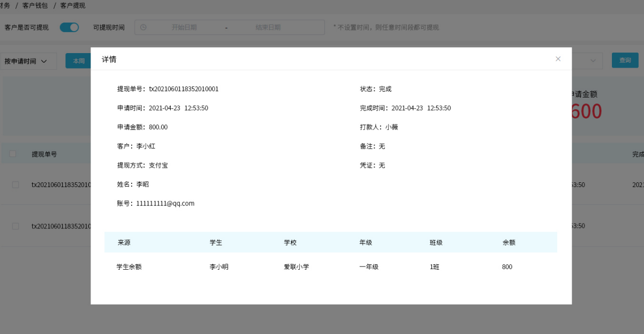Click the 查询 button
Image resolution: width=644 pixels, height=334 pixels.
(625, 61)
